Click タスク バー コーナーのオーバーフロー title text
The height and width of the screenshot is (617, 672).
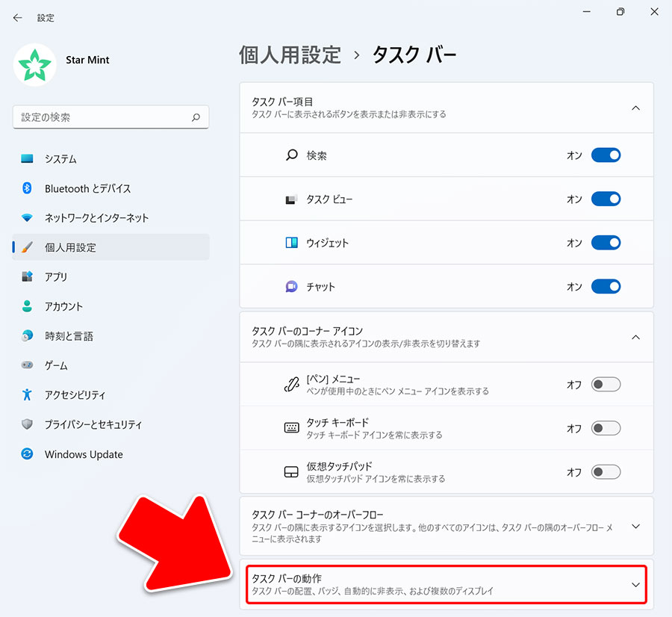point(317,514)
